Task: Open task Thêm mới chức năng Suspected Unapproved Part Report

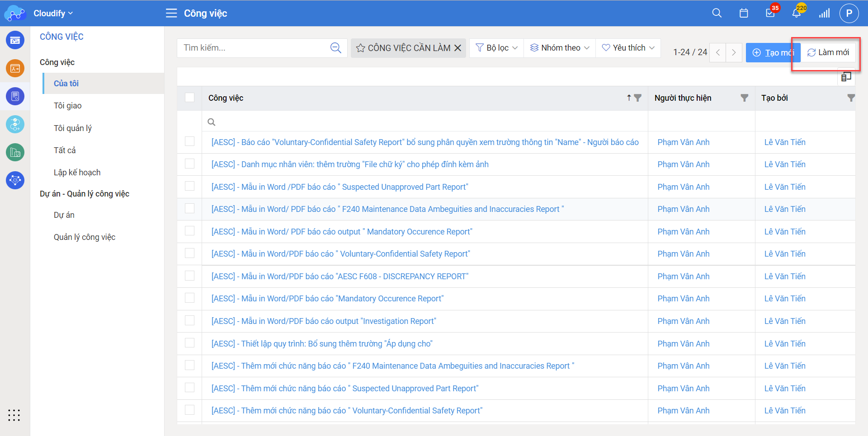Action: pyautogui.click(x=345, y=389)
